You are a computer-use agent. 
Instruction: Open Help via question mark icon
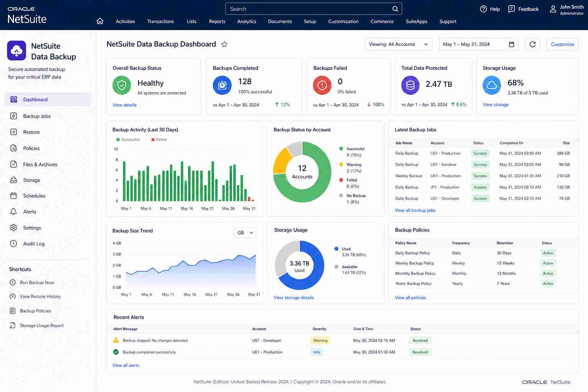click(483, 9)
